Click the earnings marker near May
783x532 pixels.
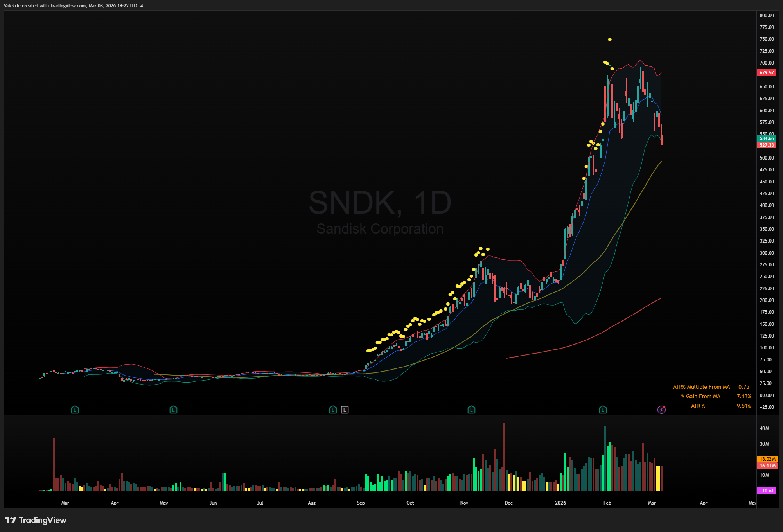tap(173, 410)
